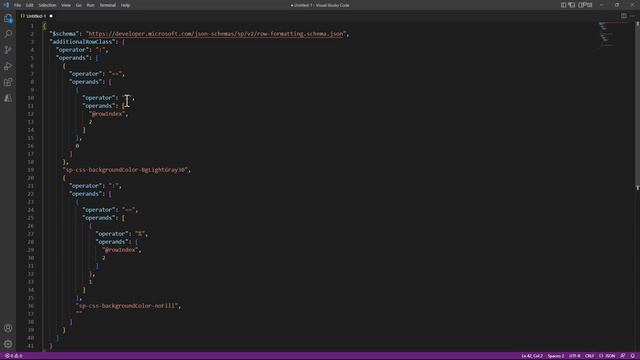Click line number 19 in gutter
The image size is (640, 360).
31,170
